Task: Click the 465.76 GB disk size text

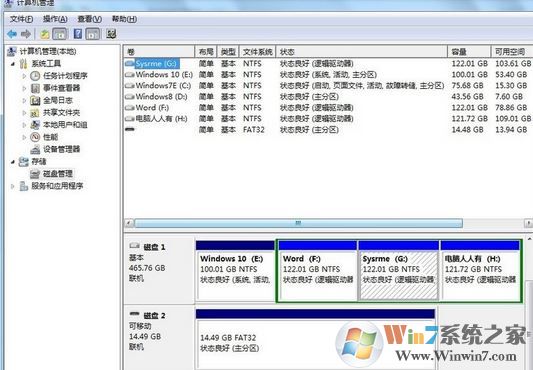Action: (x=147, y=268)
